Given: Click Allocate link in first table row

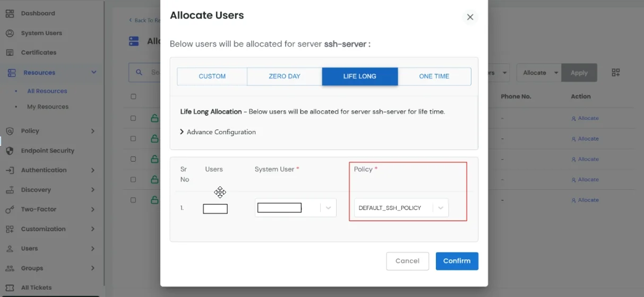Looking at the screenshot, I should [585, 118].
